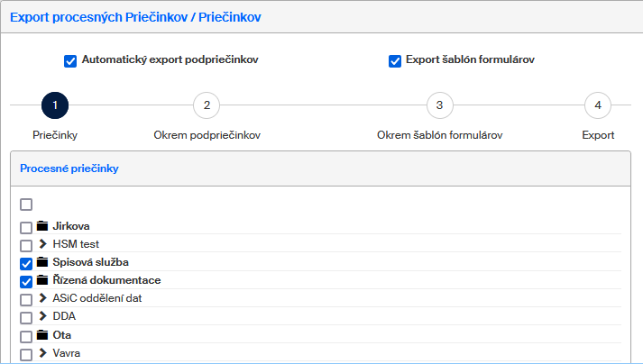Click the Ota folder name
The image size is (643, 364).
[x=62, y=334]
